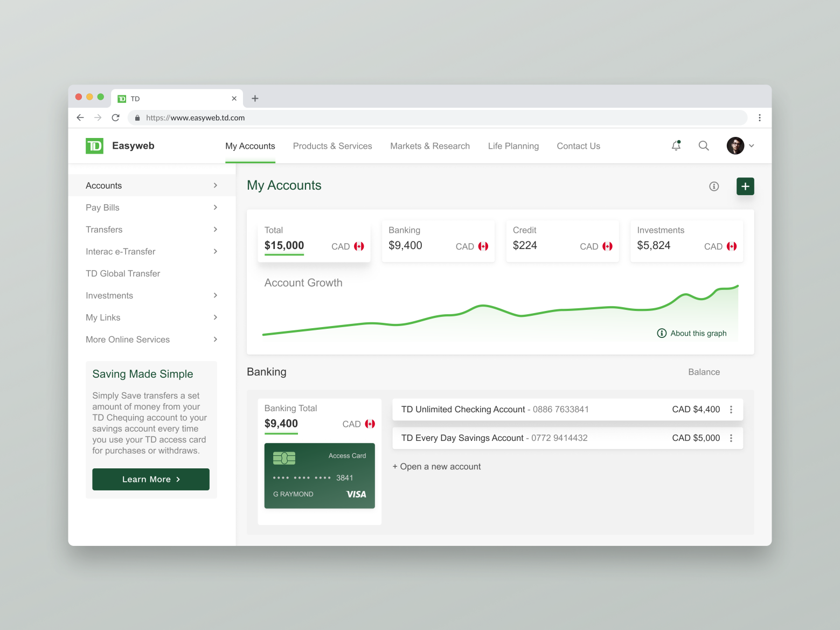Click the About this graph info icon
This screenshot has height=630, width=840.
[662, 333]
